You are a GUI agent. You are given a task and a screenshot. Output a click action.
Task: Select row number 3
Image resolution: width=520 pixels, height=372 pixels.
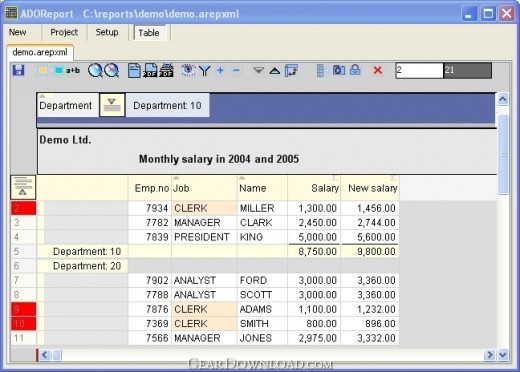pyautogui.click(x=23, y=223)
